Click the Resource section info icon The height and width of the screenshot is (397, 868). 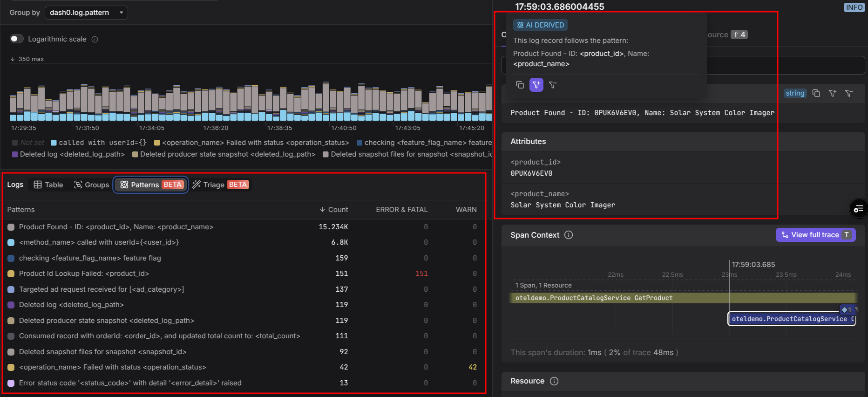[x=554, y=381]
